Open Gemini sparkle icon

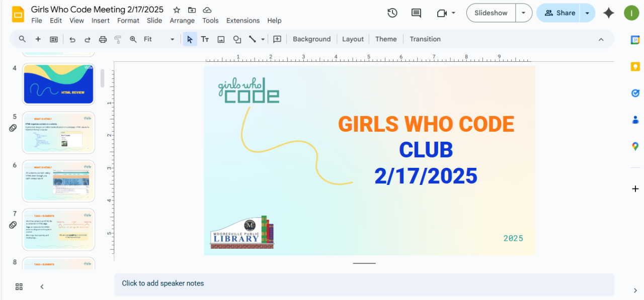(609, 13)
